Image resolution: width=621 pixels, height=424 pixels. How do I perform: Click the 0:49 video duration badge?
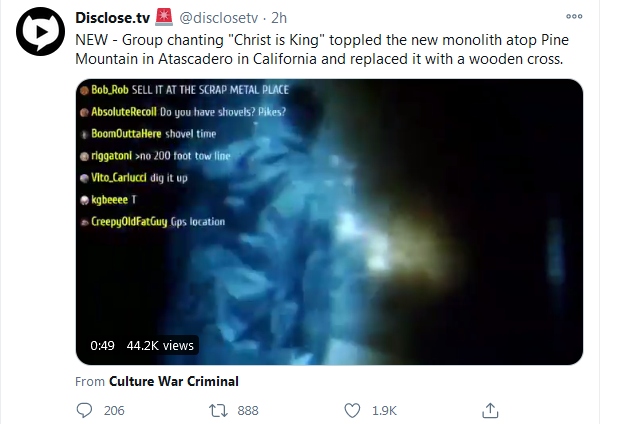click(103, 345)
